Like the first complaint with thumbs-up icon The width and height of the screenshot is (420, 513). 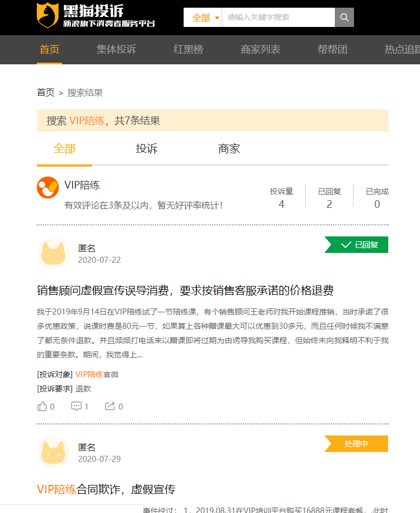(42, 406)
